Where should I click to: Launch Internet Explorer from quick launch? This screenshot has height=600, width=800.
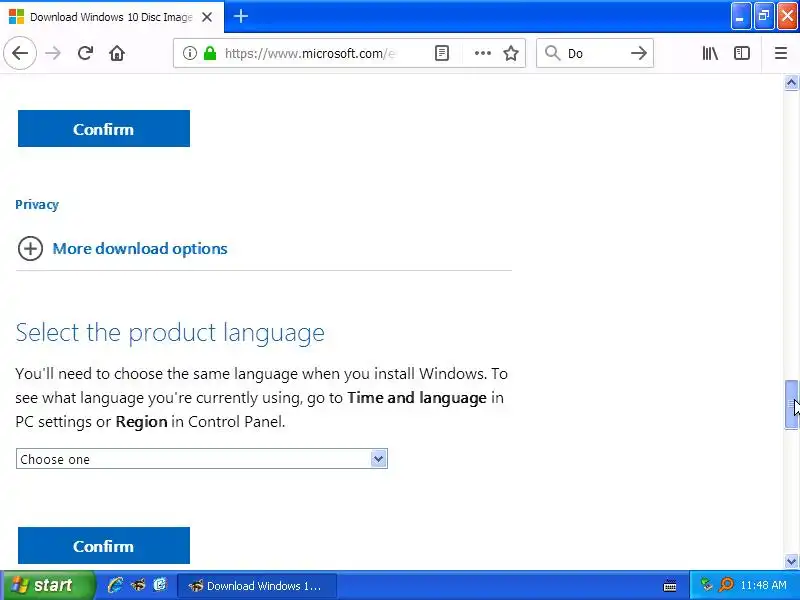[x=115, y=585]
